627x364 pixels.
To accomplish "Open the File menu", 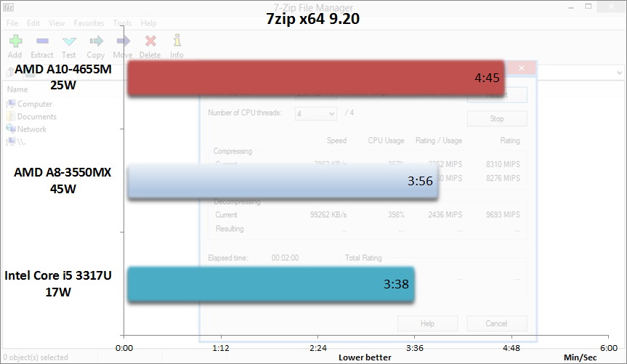I will [x=12, y=23].
